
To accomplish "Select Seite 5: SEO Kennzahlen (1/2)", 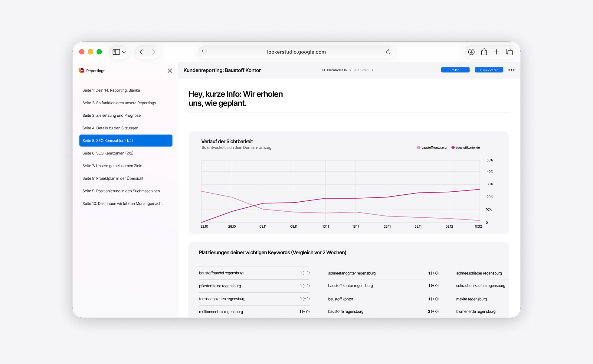I will [x=126, y=141].
